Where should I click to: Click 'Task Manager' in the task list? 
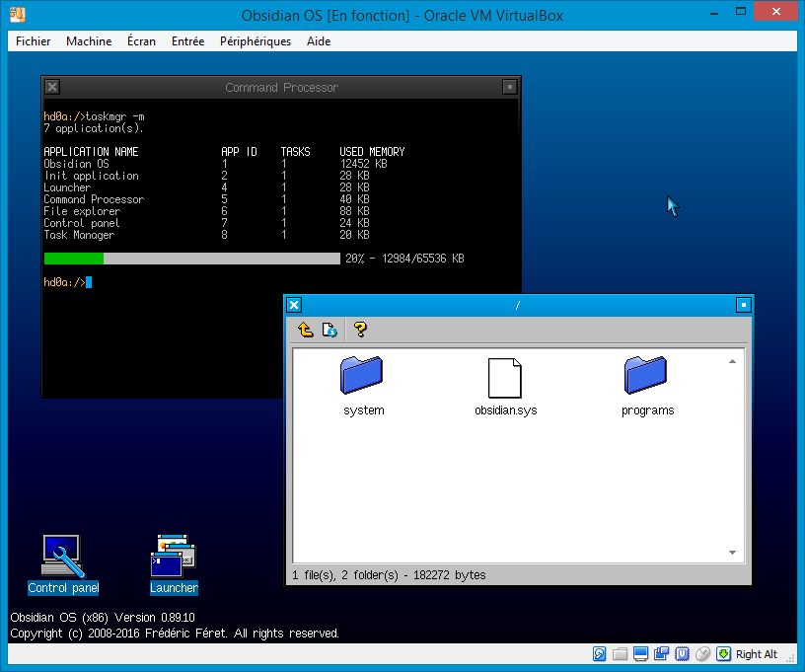(79, 235)
